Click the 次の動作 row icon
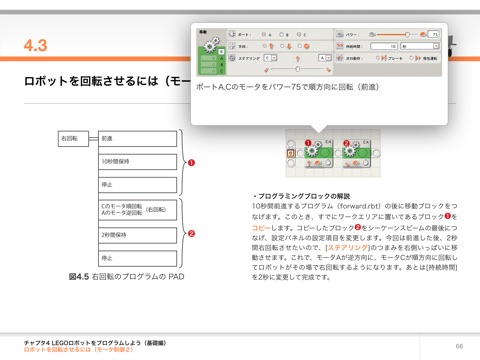Image resolution: width=480 pixels, height=360 pixels. pyautogui.click(x=340, y=58)
